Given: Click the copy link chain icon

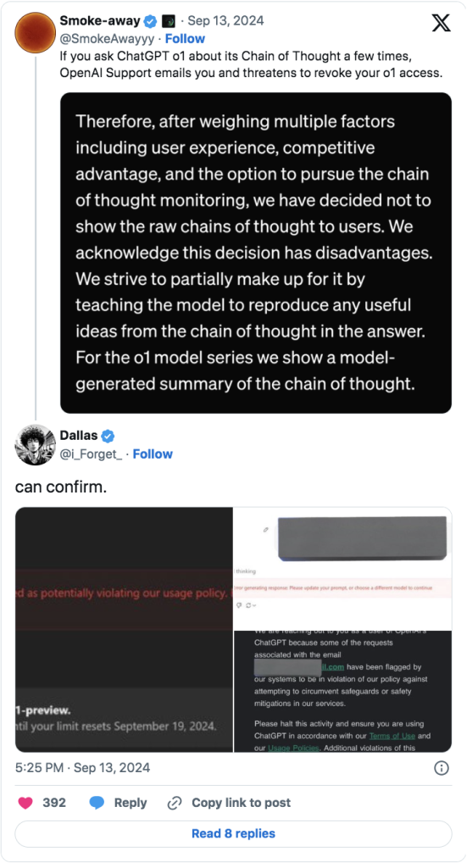Looking at the screenshot, I should [x=175, y=803].
